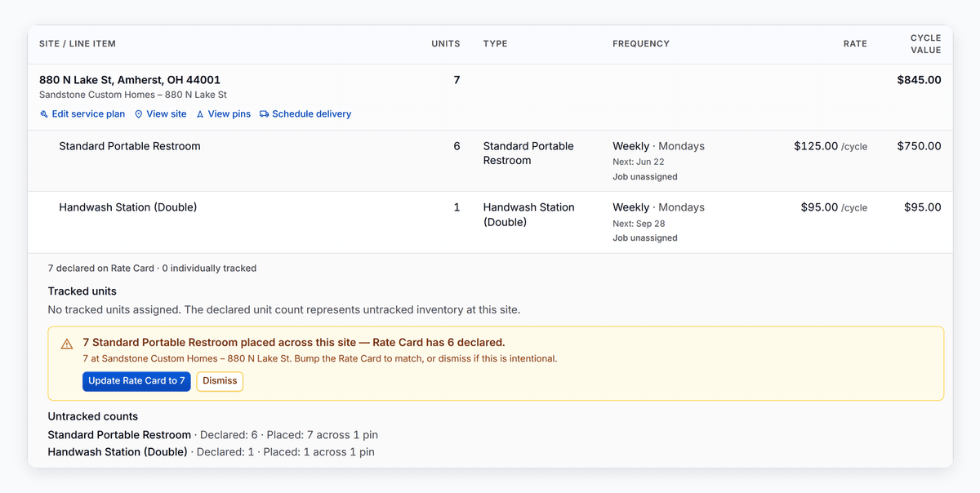Click the site total units value 7
Image resolution: width=980 pixels, height=493 pixels.
pyautogui.click(x=457, y=80)
